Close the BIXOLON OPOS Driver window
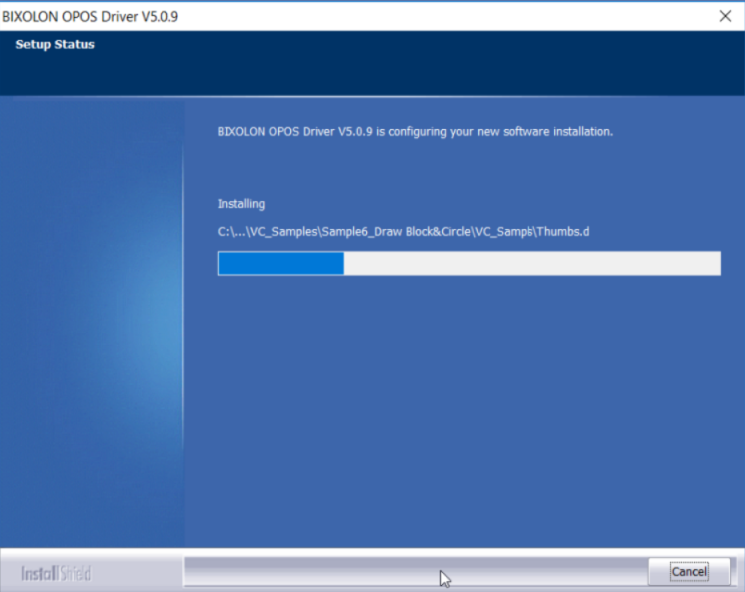 (725, 16)
